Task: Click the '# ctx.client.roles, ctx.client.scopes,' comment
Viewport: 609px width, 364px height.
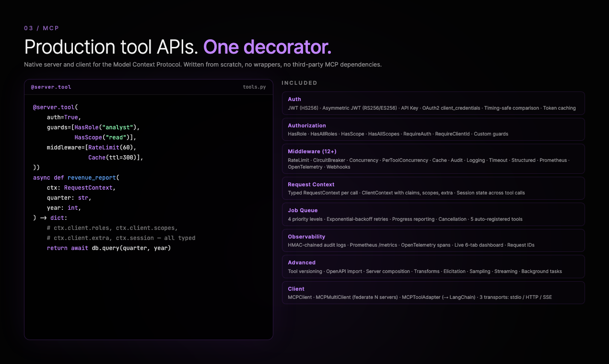Action: click(x=112, y=228)
